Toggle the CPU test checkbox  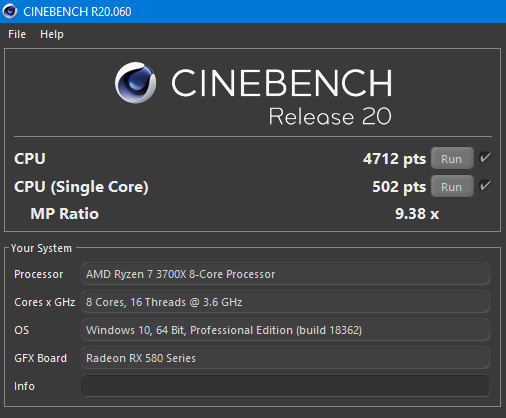(x=485, y=158)
